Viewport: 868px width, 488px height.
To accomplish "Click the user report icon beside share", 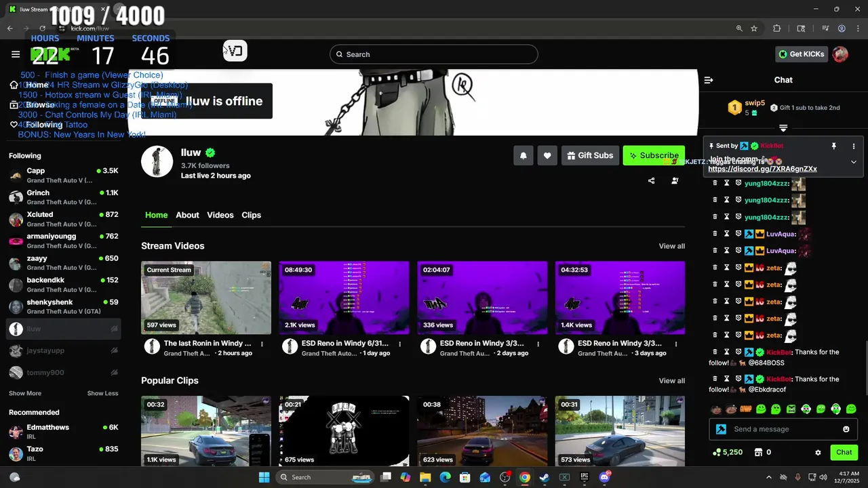I will 675,181.
